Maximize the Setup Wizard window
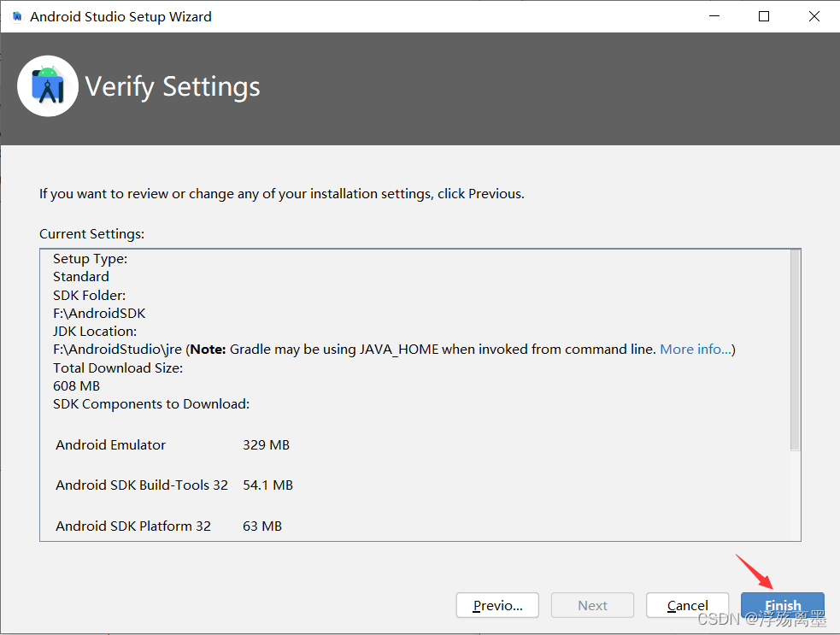This screenshot has width=840, height=635. pyautogui.click(x=764, y=16)
